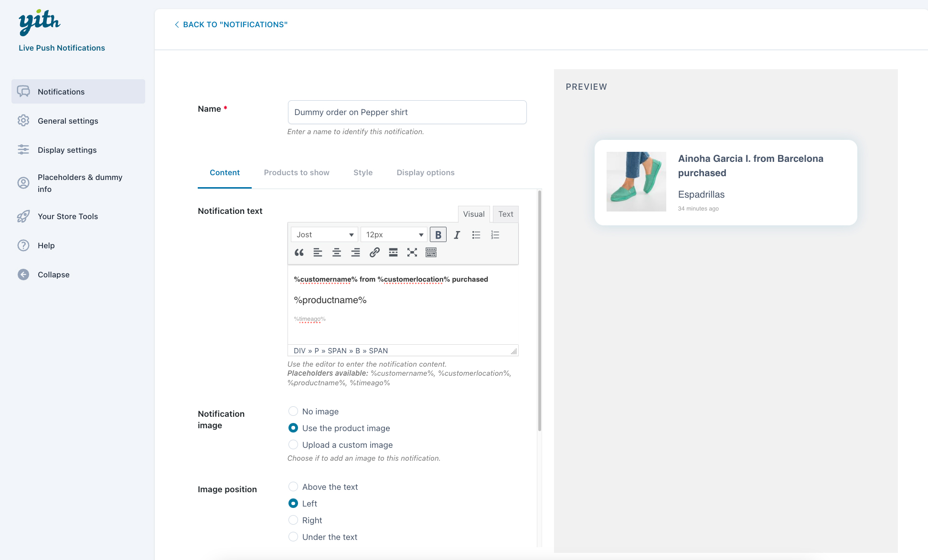Align text left
Screen dimensions: 928x560
[318, 253]
